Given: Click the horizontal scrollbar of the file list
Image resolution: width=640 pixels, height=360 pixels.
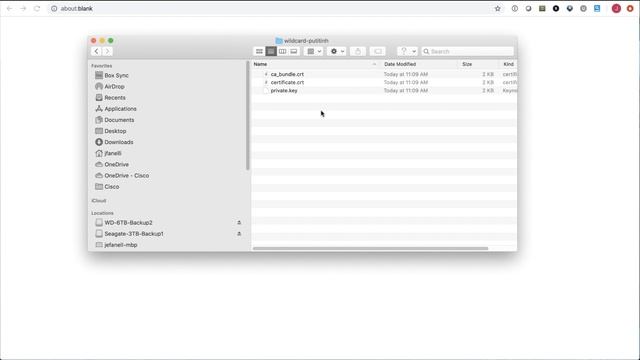Looking at the screenshot, I should point(370,248).
